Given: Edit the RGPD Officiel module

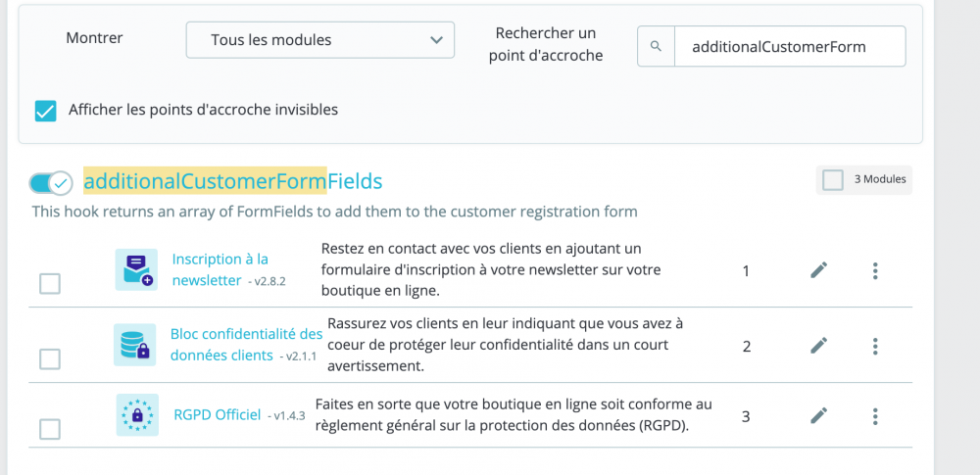Looking at the screenshot, I should tap(819, 415).
